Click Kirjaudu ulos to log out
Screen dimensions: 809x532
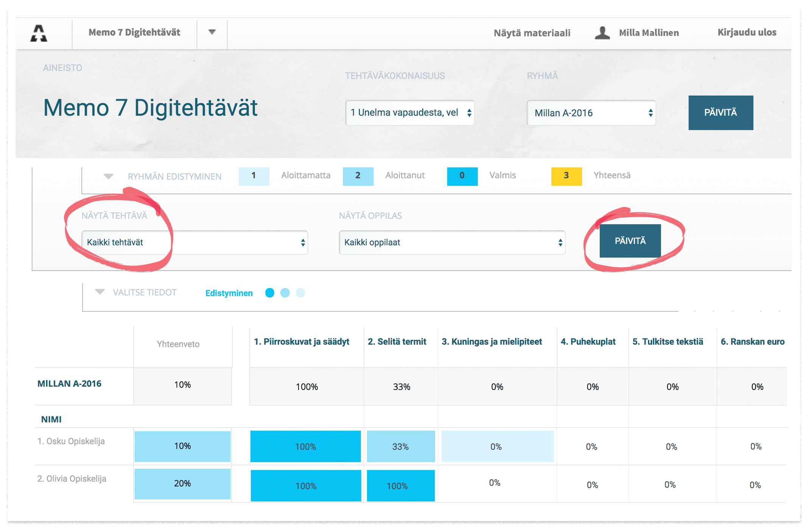(747, 33)
